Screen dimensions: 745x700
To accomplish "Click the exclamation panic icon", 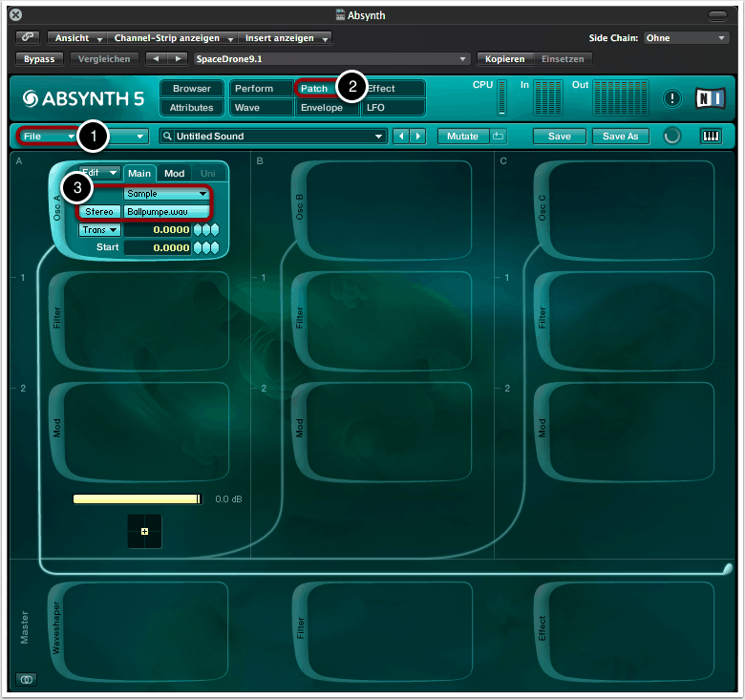I will 672,98.
